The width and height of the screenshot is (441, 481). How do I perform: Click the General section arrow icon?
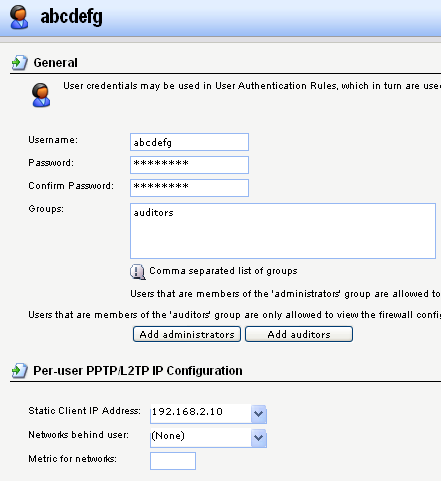20,62
